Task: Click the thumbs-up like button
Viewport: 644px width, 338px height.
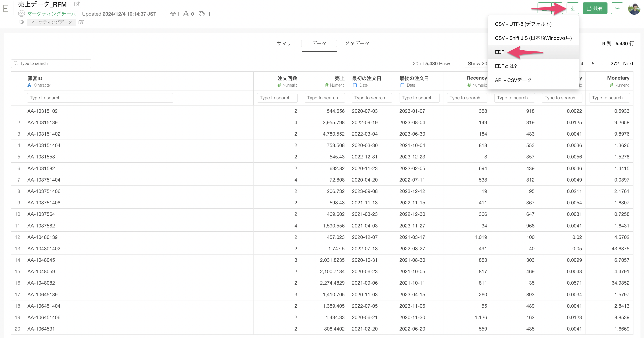Action: (x=545, y=8)
